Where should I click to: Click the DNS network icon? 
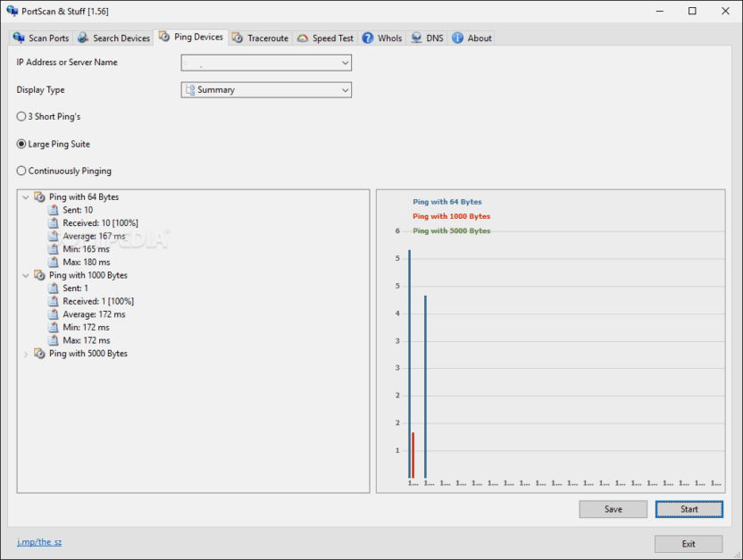point(416,38)
